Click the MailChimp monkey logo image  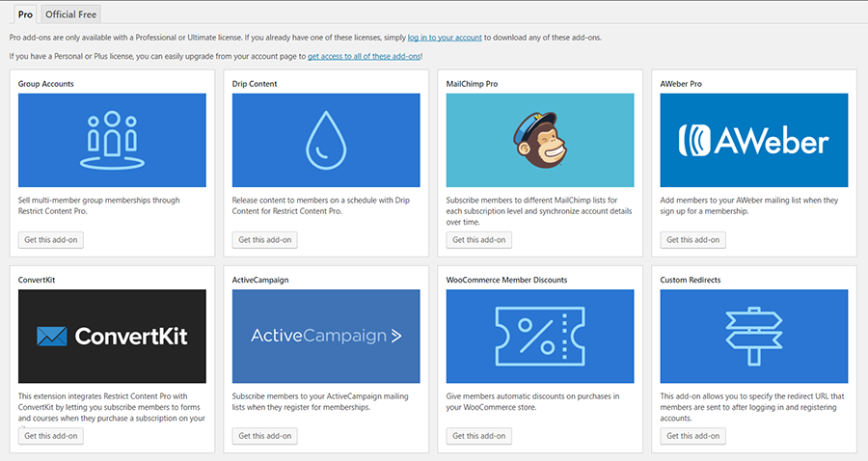540,140
